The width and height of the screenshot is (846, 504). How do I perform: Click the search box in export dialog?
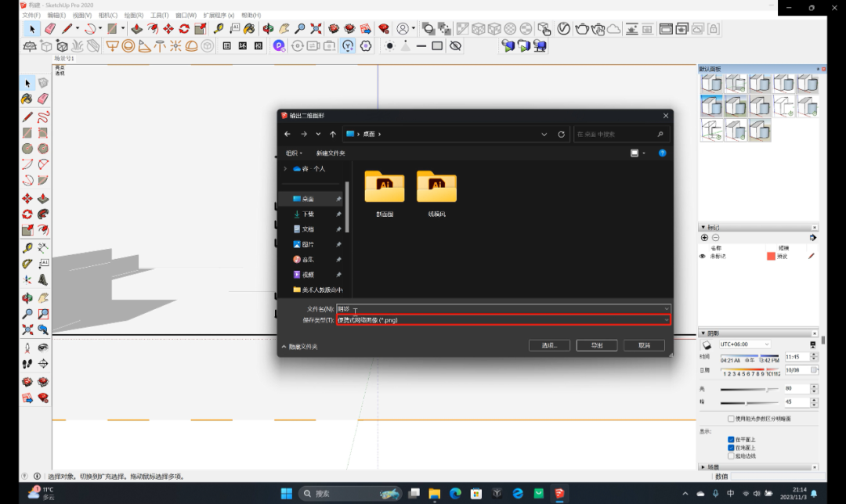tap(620, 135)
